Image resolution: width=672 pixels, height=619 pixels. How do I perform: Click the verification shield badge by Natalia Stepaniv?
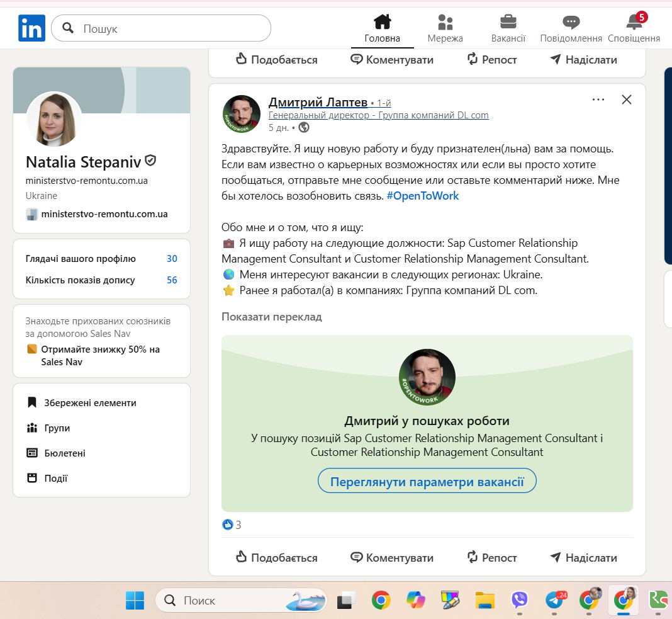point(150,161)
